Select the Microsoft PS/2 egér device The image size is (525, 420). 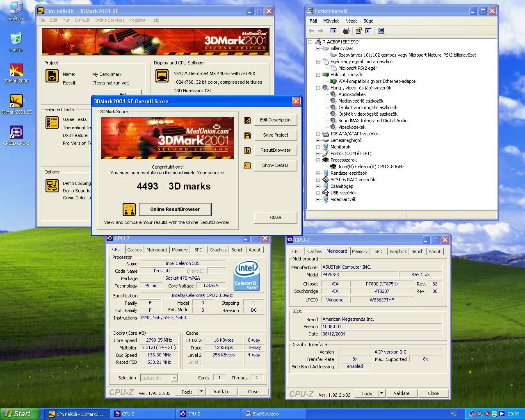pos(358,68)
